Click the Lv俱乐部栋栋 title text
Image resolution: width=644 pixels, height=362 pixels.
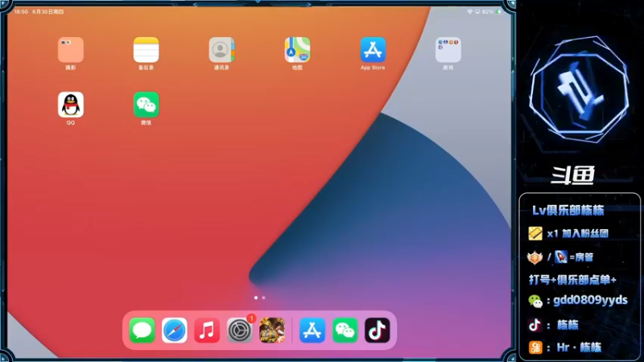568,211
